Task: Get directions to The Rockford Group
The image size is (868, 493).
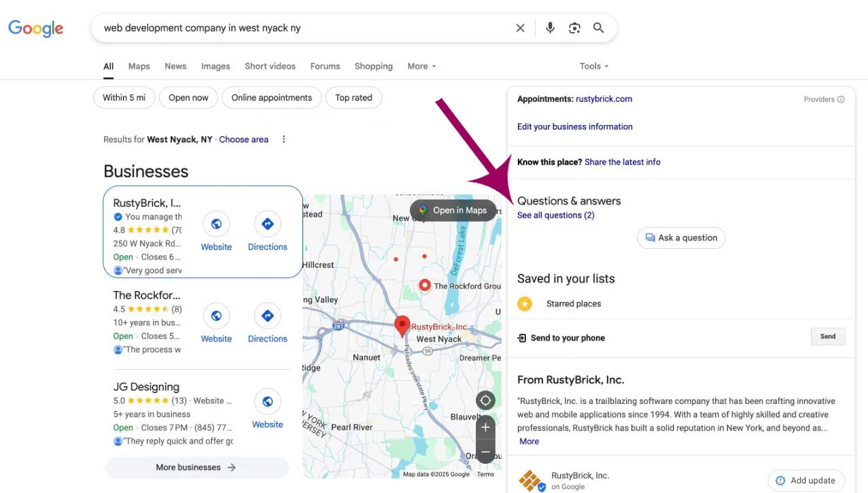Action: (267, 316)
